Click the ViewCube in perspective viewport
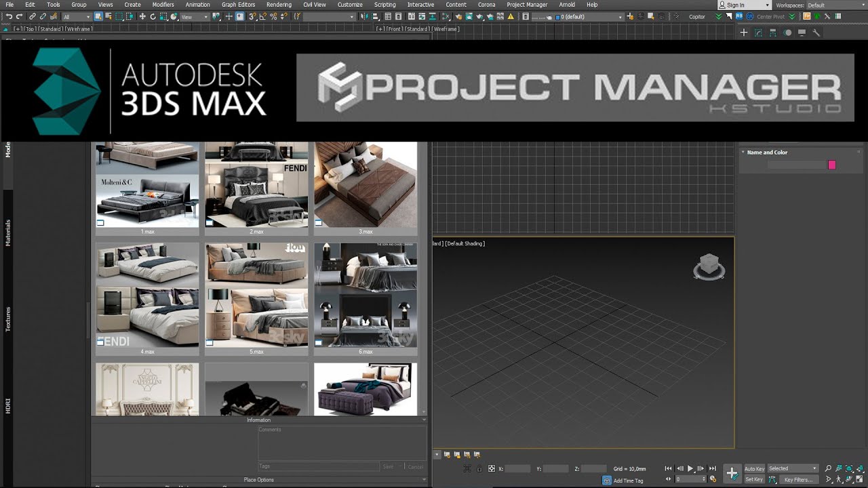868x488 pixels. pos(709,266)
